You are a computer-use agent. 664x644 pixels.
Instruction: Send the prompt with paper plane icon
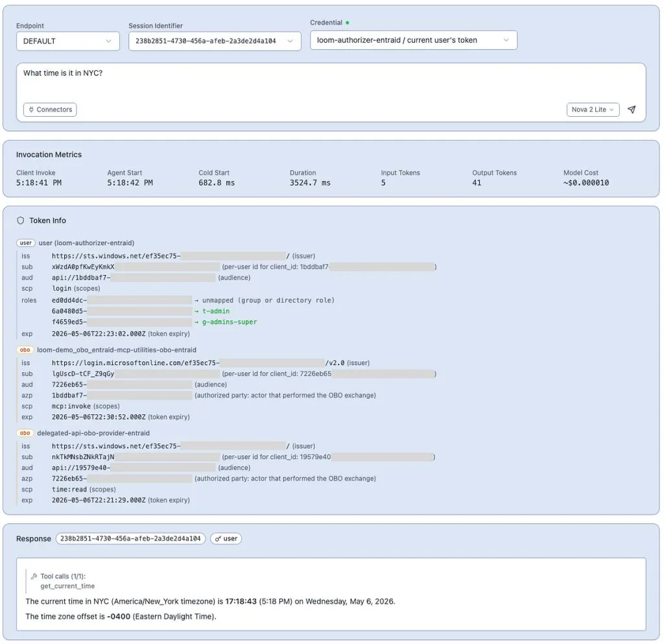[632, 109]
